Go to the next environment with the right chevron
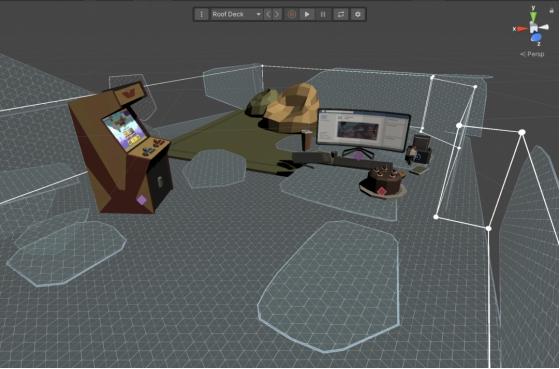Image resolution: width=560 pixels, height=369 pixels. [277, 14]
